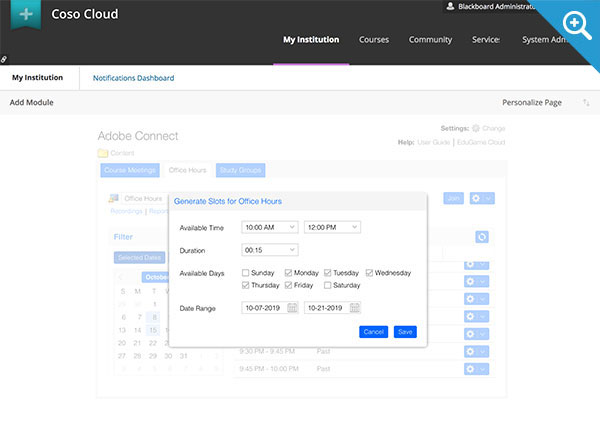Open gear menu for 9:30 PM - 9:45 PM slot
The image size is (600, 444).
point(476,351)
